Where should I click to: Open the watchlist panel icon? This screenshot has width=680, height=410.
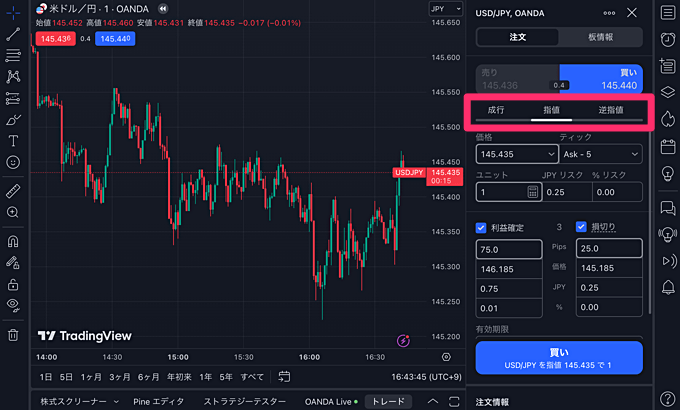click(668, 13)
